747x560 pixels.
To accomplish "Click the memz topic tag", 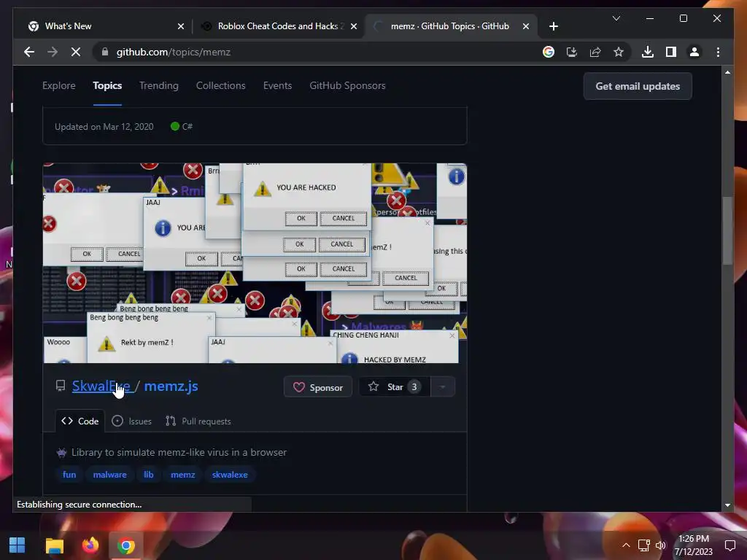I will [x=183, y=475].
